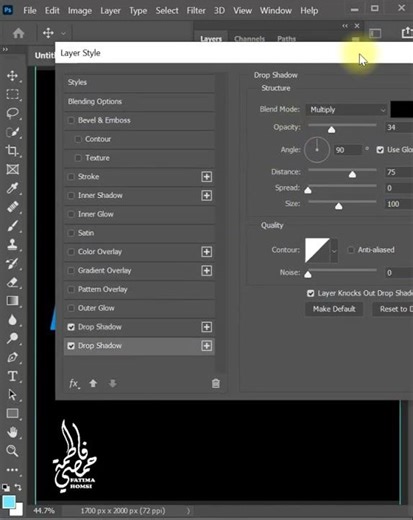The width and height of the screenshot is (413, 520).
Task: Click the trash icon to delete effect
Action: point(216,383)
